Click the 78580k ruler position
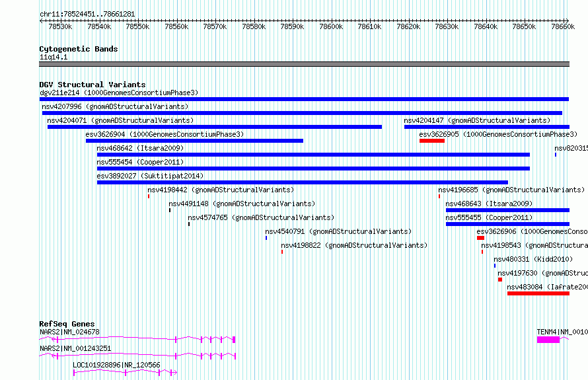The height and width of the screenshot is (380, 588). 254,26
